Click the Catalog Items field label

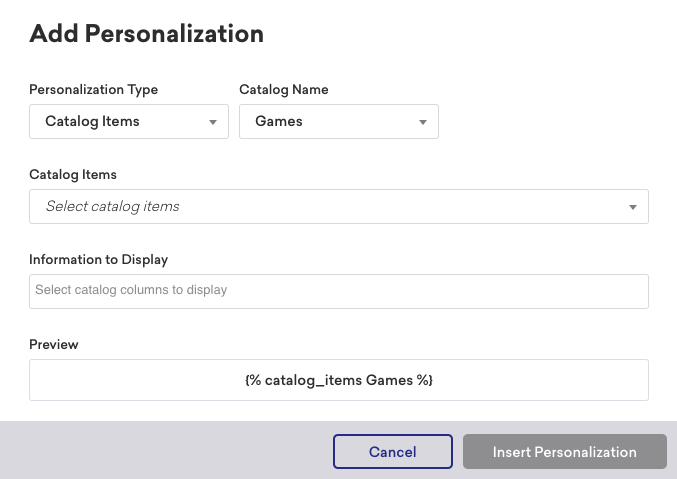pos(73,174)
